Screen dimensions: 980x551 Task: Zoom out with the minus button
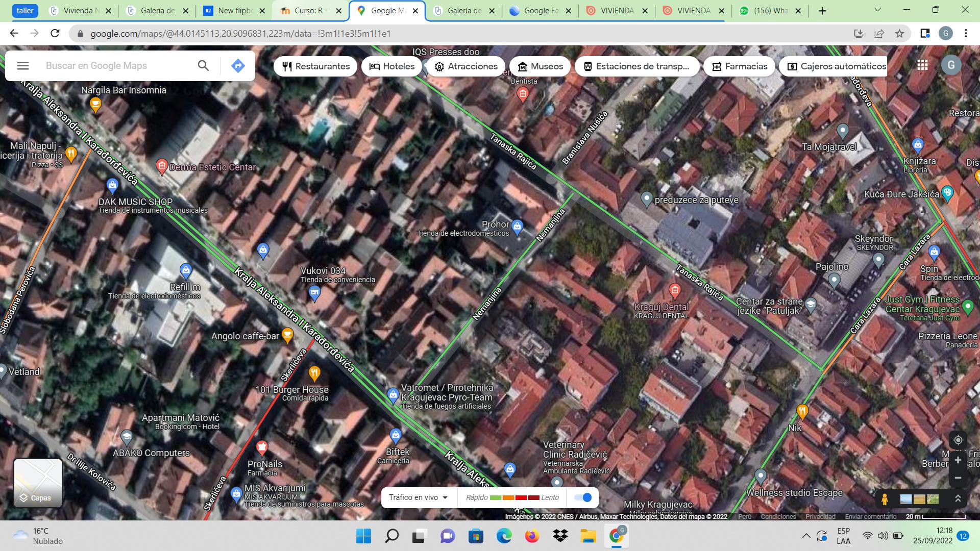coord(958,478)
